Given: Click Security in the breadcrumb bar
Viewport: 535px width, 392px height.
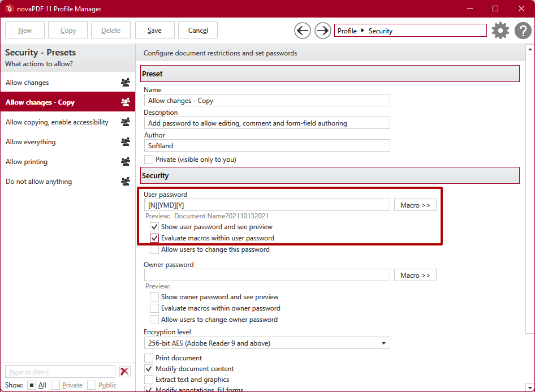Looking at the screenshot, I should (381, 31).
